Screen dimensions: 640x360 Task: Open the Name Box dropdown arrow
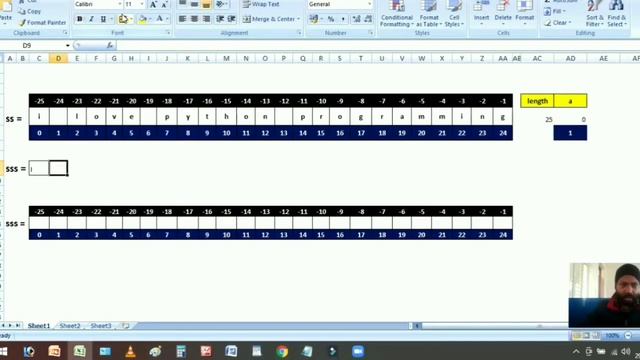tap(68, 45)
